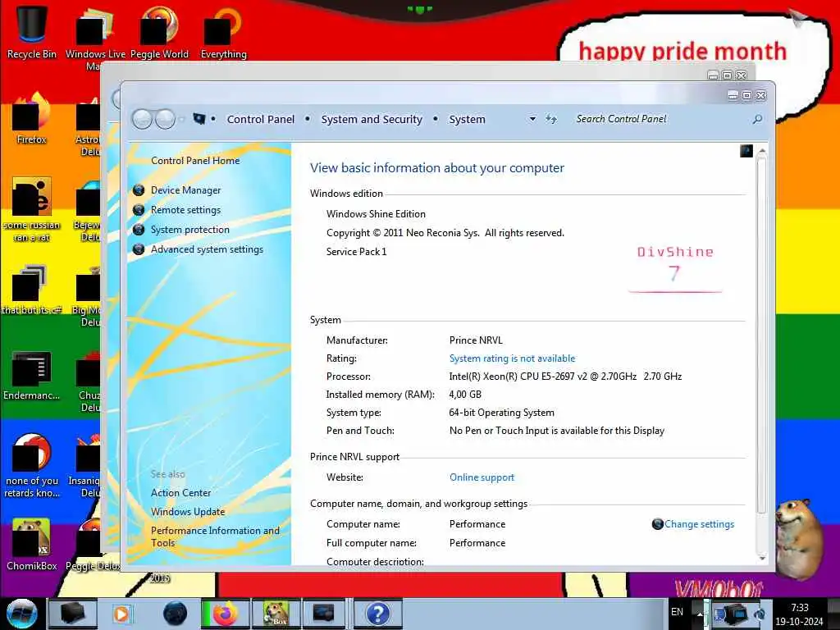Click the Forward navigation button
This screenshot has height=630, width=840.
pos(165,119)
